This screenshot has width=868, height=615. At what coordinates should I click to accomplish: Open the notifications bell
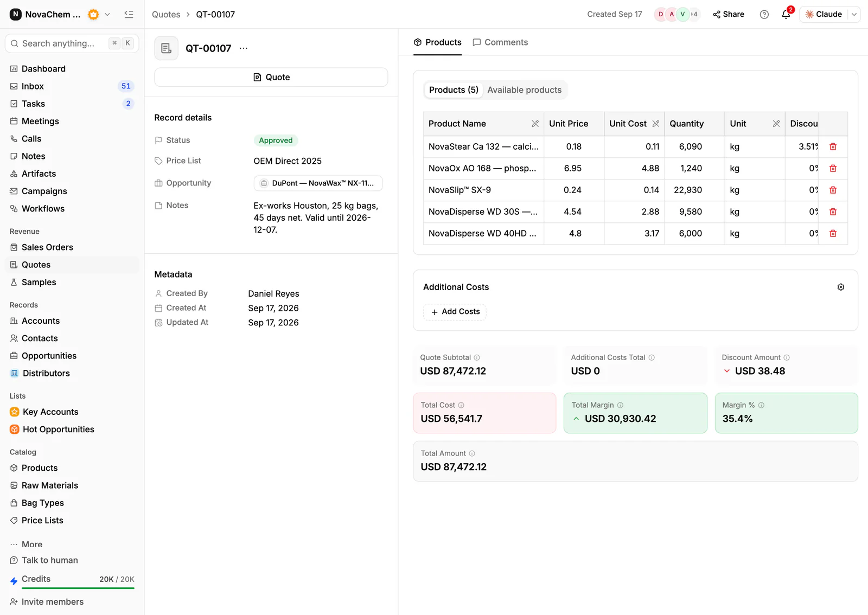pyautogui.click(x=786, y=14)
